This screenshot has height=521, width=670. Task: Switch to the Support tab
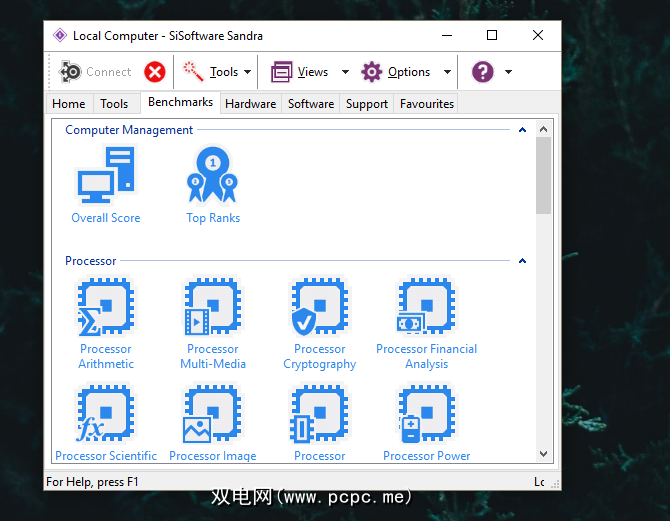367,104
